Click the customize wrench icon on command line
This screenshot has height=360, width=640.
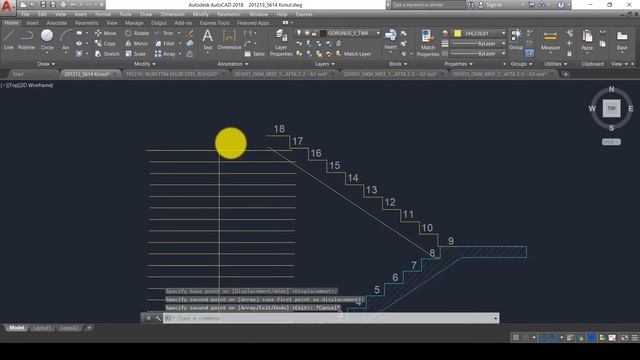(x=158, y=318)
